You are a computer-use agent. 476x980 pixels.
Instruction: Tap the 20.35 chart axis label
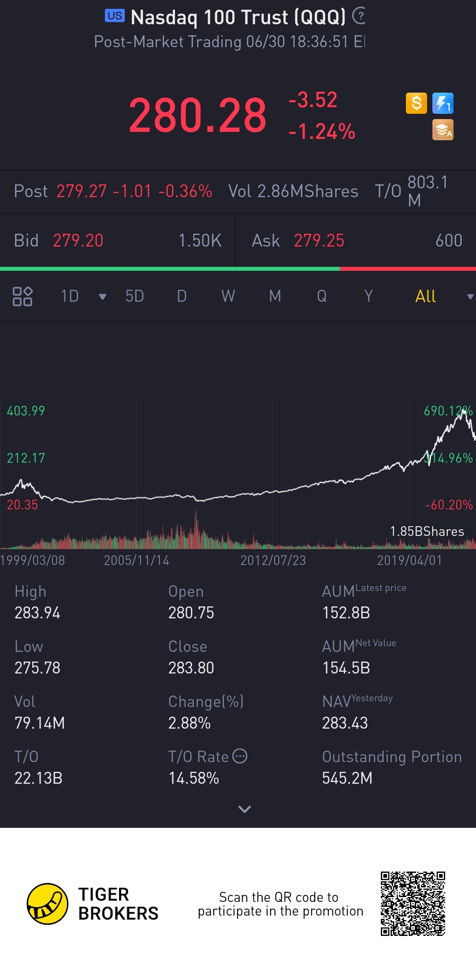(22, 505)
